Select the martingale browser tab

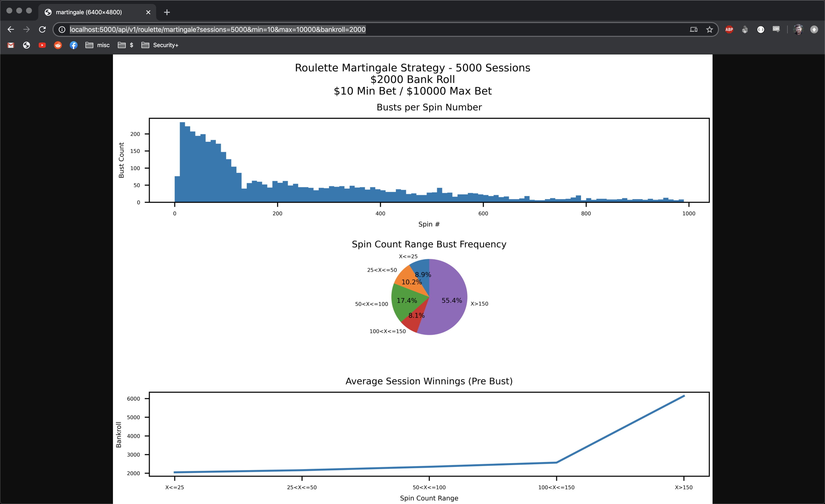pos(89,12)
